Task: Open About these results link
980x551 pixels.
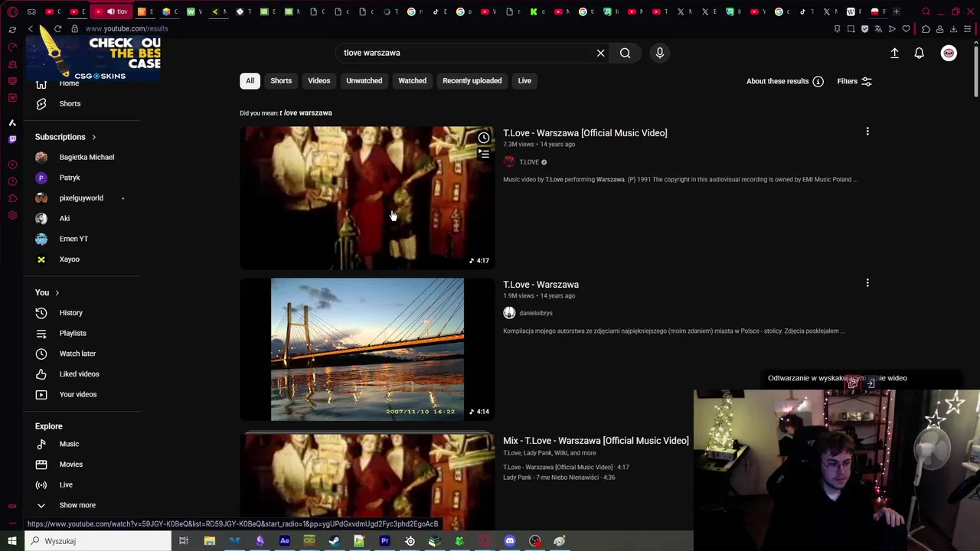Action: pyautogui.click(x=777, y=81)
